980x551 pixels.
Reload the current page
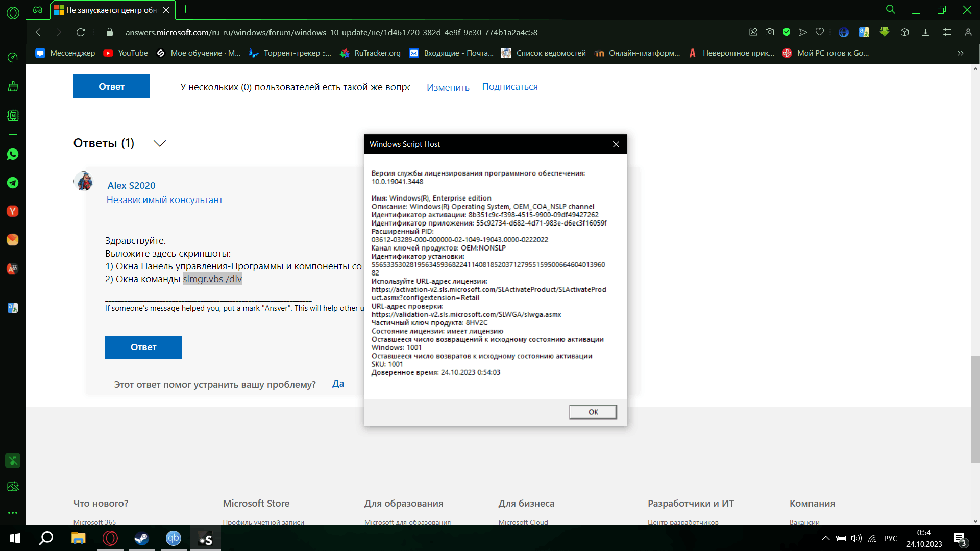click(x=81, y=32)
